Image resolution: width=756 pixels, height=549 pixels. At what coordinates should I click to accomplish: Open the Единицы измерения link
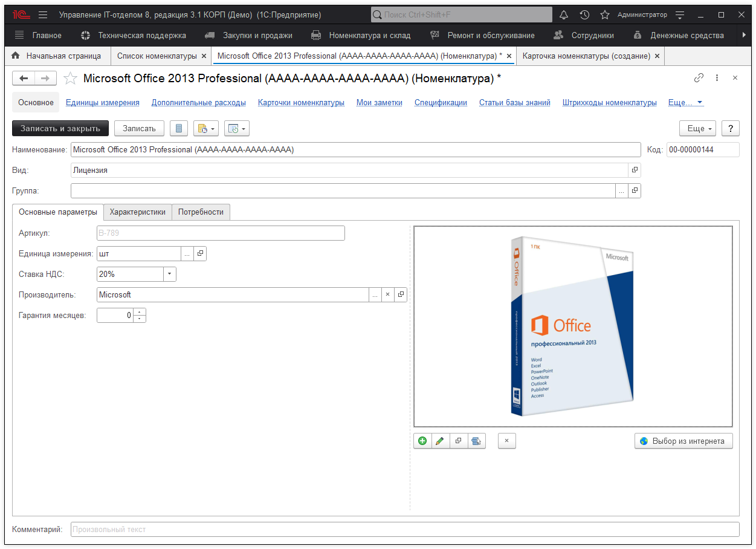coord(103,103)
